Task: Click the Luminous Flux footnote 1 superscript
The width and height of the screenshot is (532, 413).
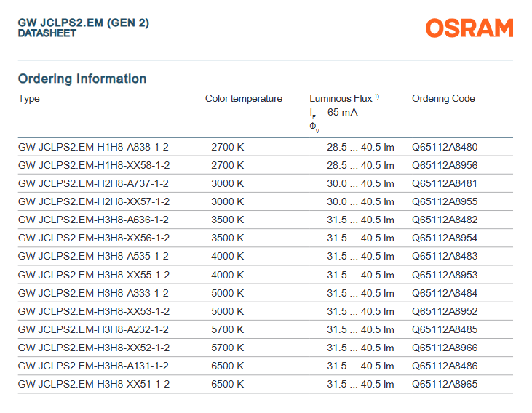Action: pyautogui.click(x=378, y=97)
